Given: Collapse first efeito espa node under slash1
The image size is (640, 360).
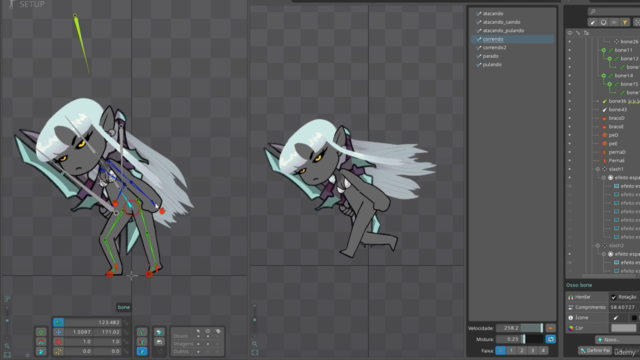Looking at the screenshot, I should point(604,178).
